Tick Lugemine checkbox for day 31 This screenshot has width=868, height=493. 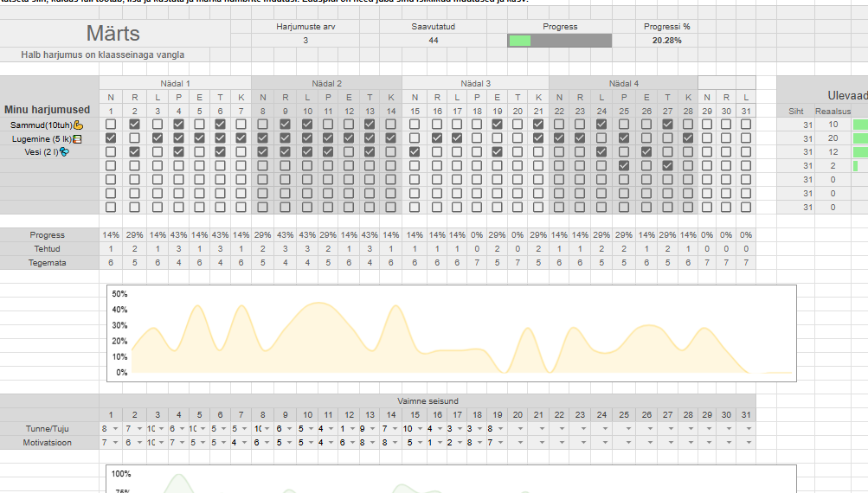tap(746, 138)
